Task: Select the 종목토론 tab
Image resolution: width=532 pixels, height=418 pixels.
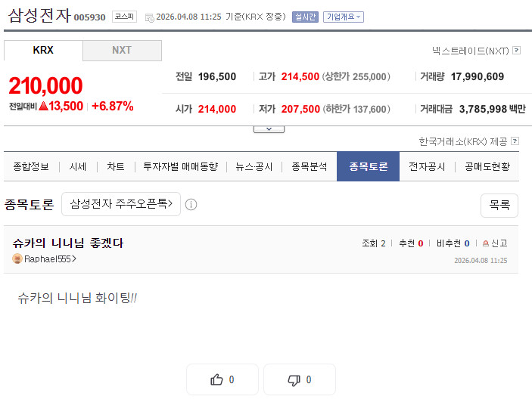Action: 368,166
